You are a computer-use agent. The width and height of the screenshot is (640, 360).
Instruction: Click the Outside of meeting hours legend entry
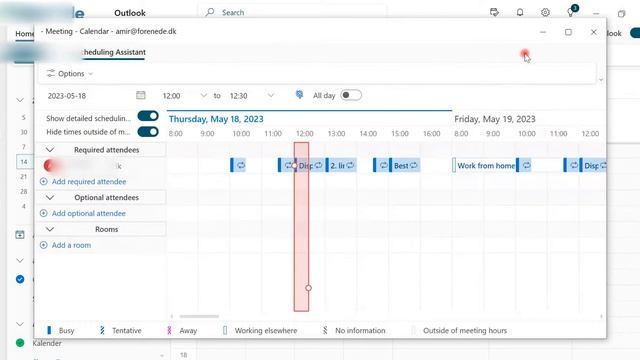(x=460, y=331)
